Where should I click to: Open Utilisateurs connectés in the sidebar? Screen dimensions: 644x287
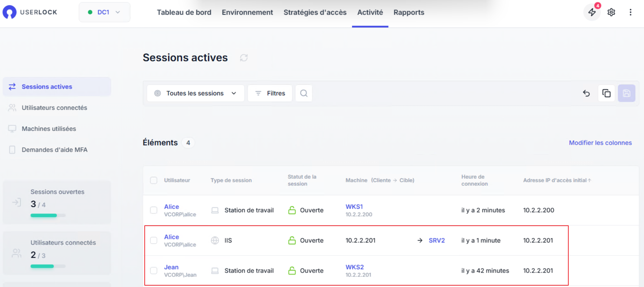tap(54, 108)
